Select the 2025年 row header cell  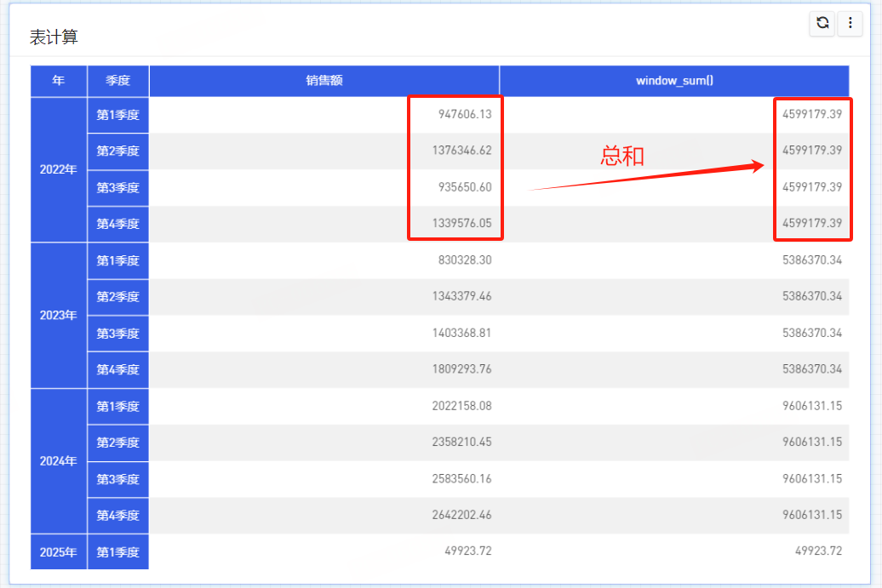tap(59, 551)
